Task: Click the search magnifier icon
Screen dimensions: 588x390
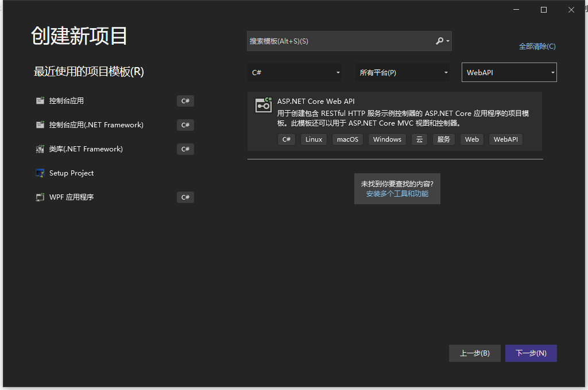Action: [439, 41]
